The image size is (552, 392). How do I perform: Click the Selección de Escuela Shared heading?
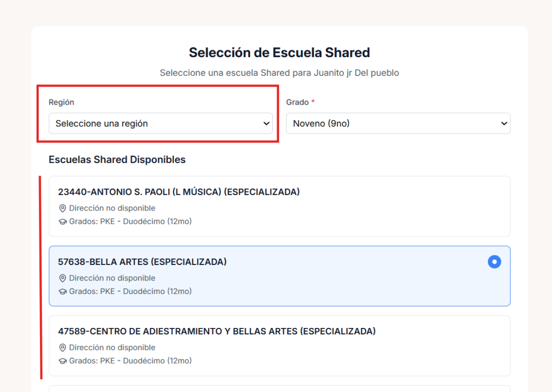(x=279, y=53)
